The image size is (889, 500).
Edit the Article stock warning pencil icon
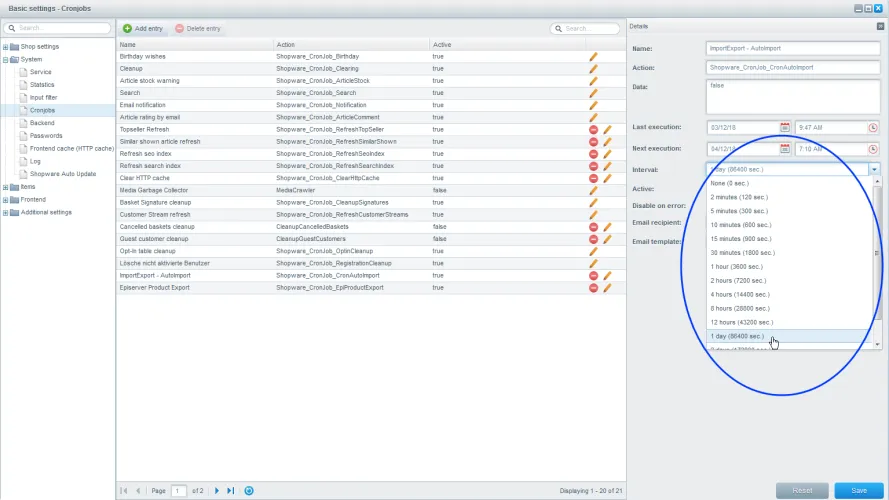[x=593, y=81]
